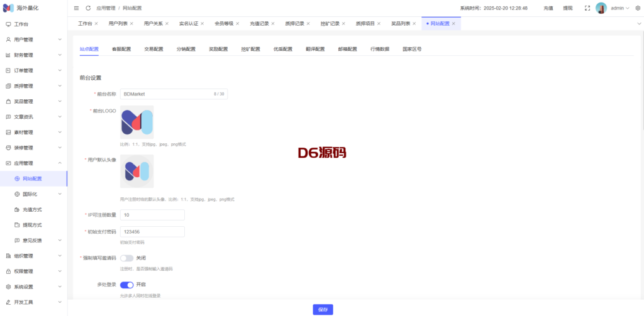Expand 用户管理 menu chevron
644x316 pixels.
coord(60,40)
